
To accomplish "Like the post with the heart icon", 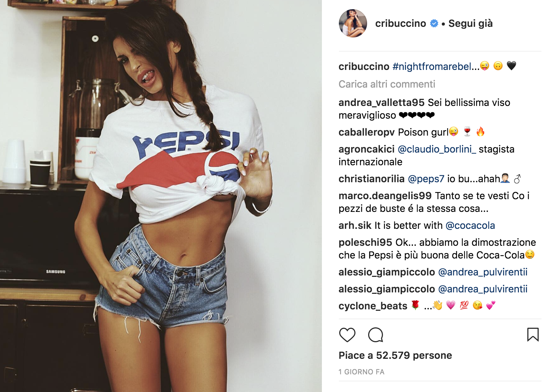I will pyautogui.click(x=347, y=335).
